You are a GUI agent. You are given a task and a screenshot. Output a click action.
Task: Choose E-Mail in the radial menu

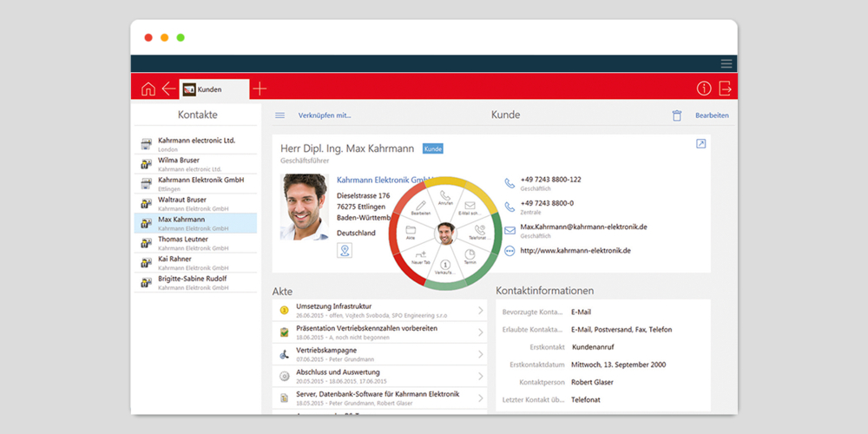click(470, 207)
